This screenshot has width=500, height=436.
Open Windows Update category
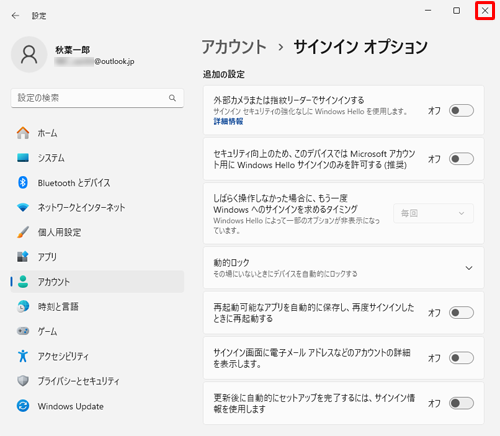(x=97, y=406)
